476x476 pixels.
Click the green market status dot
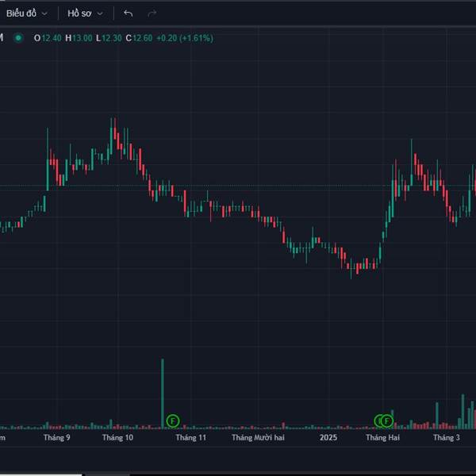[x=18, y=38]
